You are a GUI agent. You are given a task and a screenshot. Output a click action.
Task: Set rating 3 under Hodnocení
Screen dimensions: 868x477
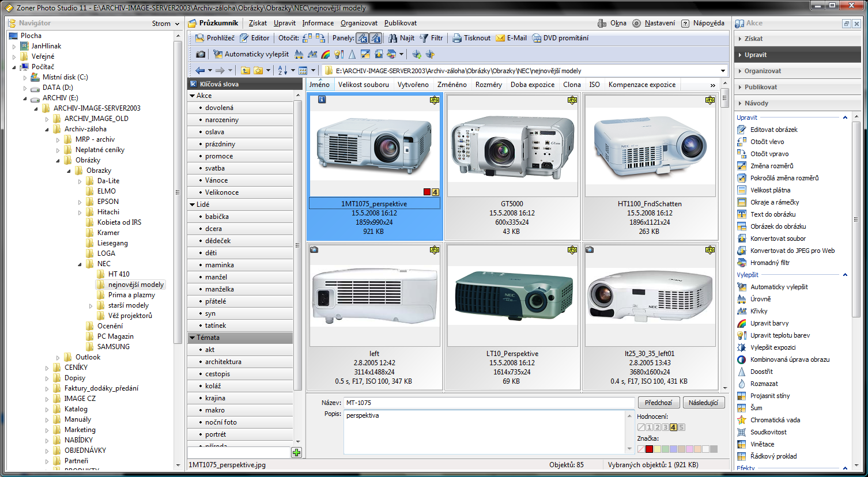[665, 427]
